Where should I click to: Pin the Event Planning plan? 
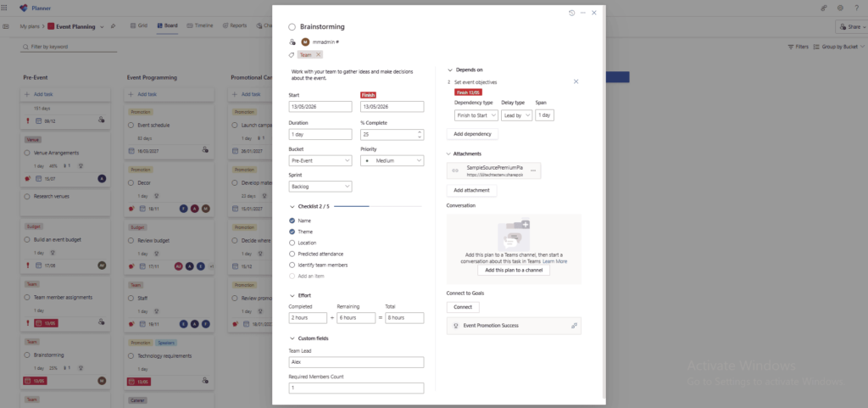point(113,26)
